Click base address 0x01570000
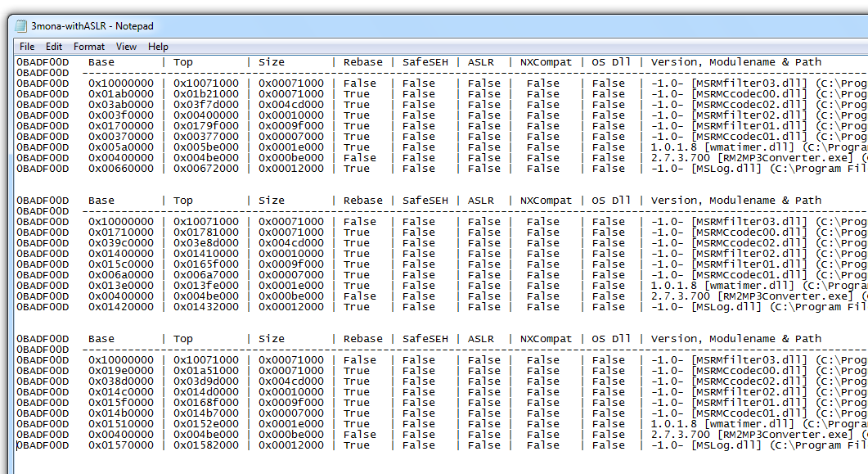The height and width of the screenshot is (474, 868). pos(121,445)
